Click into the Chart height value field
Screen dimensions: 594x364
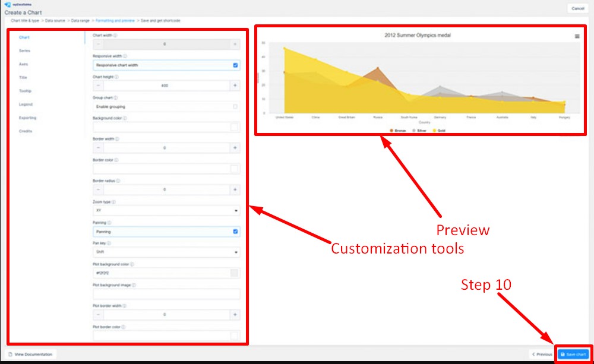coord(166,86)
